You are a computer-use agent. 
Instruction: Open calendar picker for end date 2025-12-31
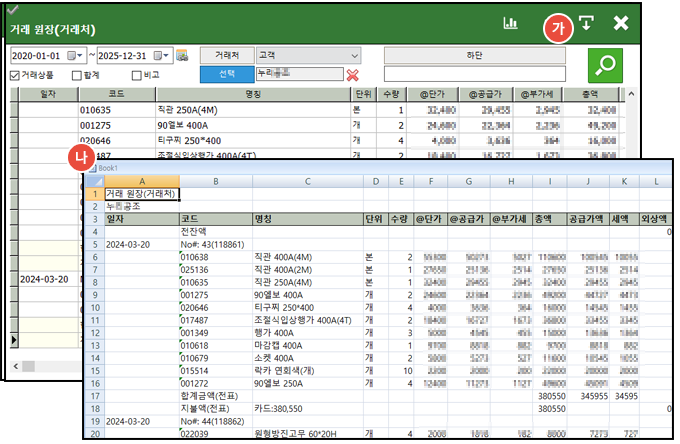[162, 56]
